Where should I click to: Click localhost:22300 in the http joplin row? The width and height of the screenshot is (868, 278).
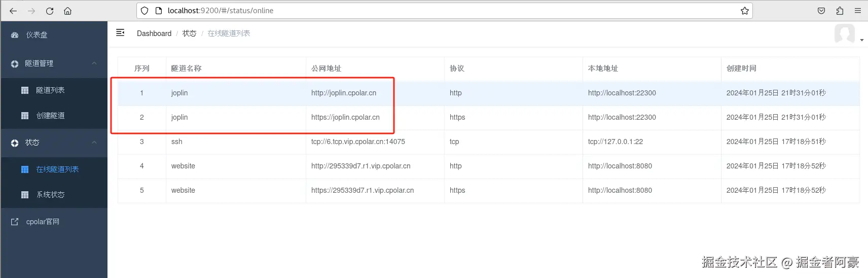coord(622,93)
